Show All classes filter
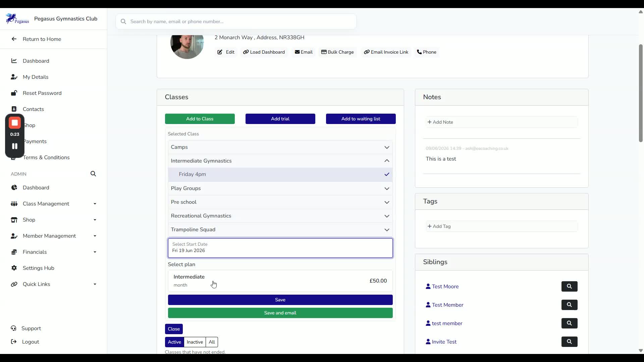Viewport: 644px width, 362px height. [x=212, y=342]
